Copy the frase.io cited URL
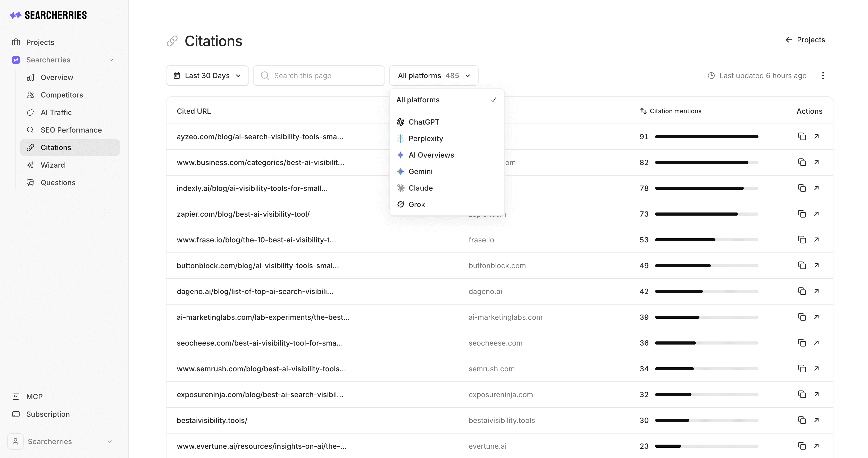Image resolution: width=868 pixels, height=458 pixels. 802,240
